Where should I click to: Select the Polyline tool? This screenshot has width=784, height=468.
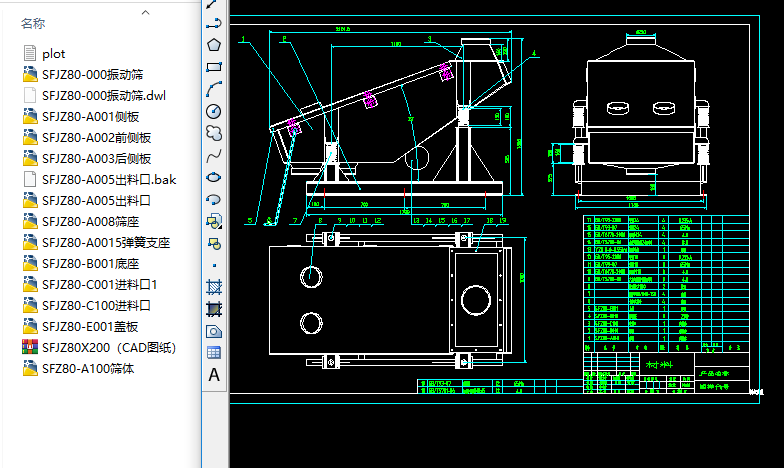[214, 23]
